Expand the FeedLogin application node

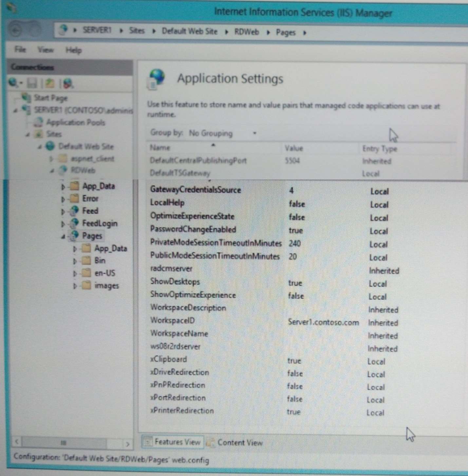click(x=63, y=224)
